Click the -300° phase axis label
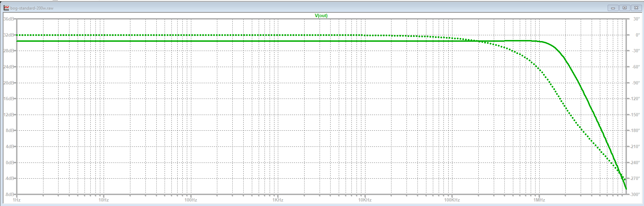Screen dimensions: 644x206 635,194
